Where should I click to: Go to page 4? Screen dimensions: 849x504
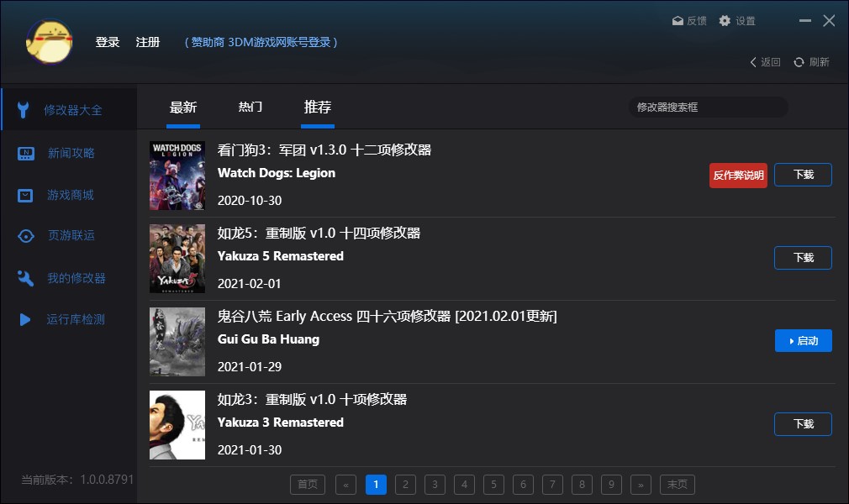tap(464, 485)
